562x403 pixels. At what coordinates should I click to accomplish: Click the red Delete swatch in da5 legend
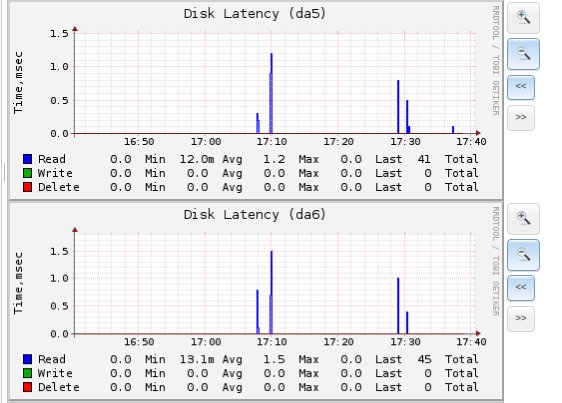28,187
